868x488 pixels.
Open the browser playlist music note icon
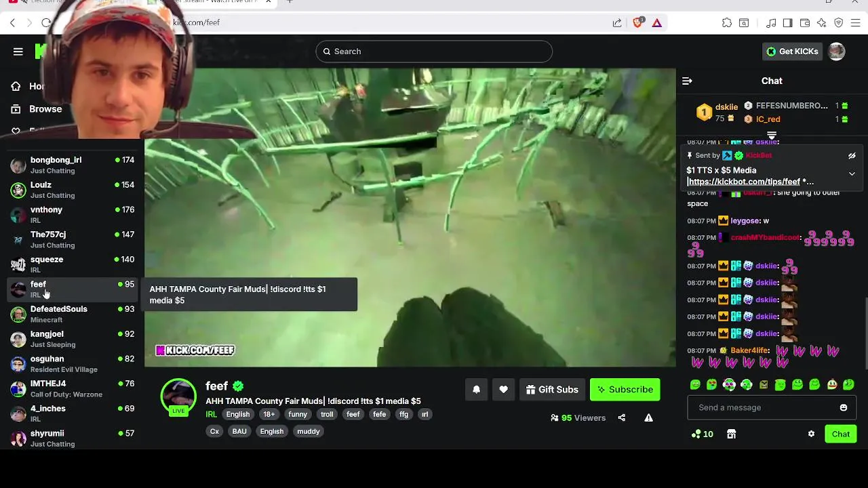pos(771,23)
